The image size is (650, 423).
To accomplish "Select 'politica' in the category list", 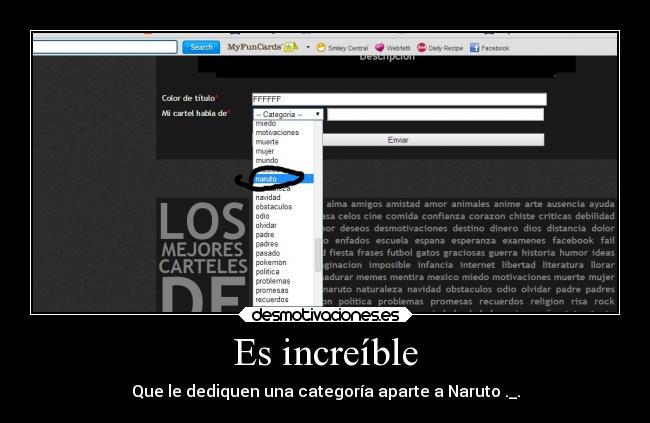I will click(267, 272).
